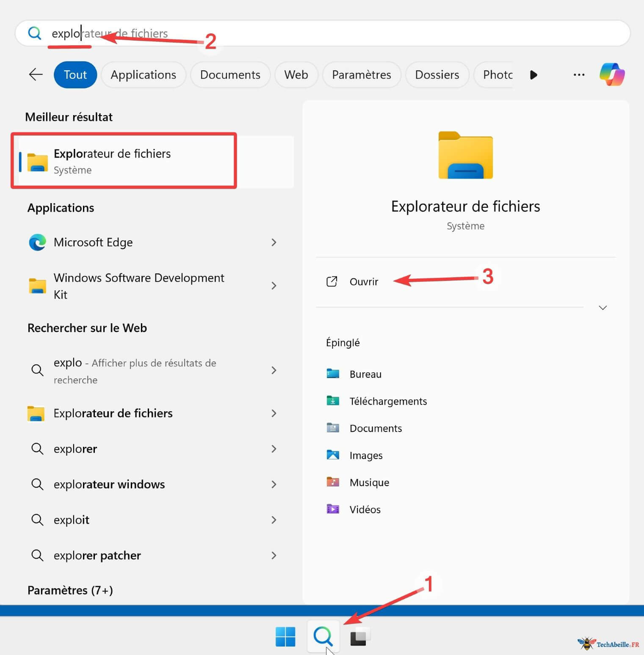
Task: Expand Windows Software Development Kit chevron
Action: (x=274, y=286)
